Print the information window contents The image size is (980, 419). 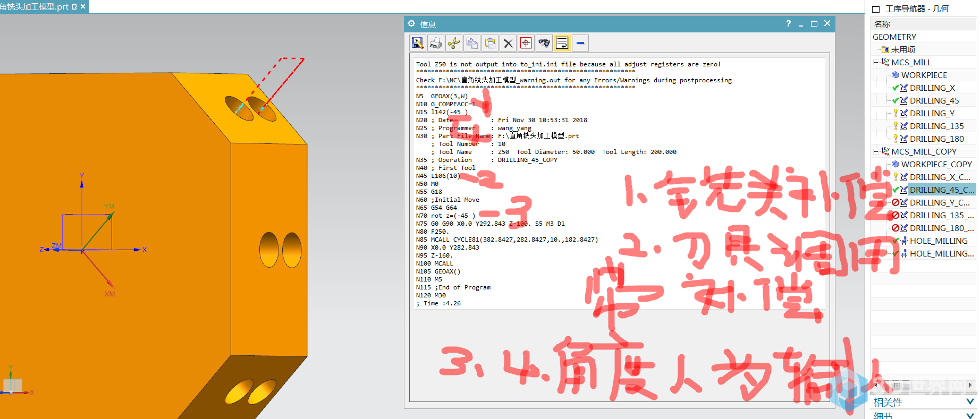436,43
